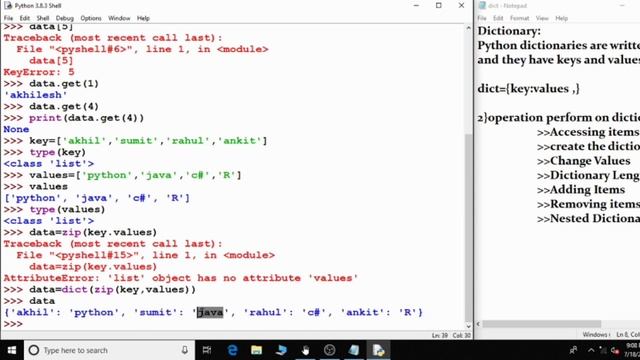640x360 pixels.
Task: Click Notepad's scroll left arrow
Action: click(x=478, y=324)
